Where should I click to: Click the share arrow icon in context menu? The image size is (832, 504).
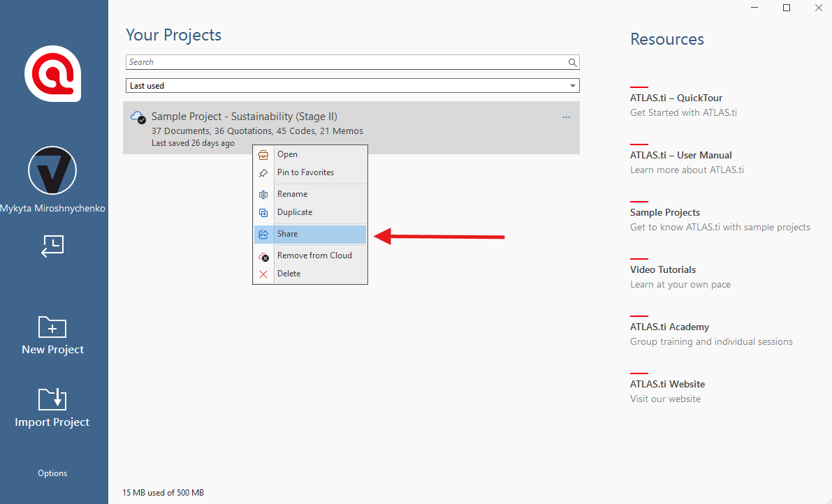pos(263,235)
